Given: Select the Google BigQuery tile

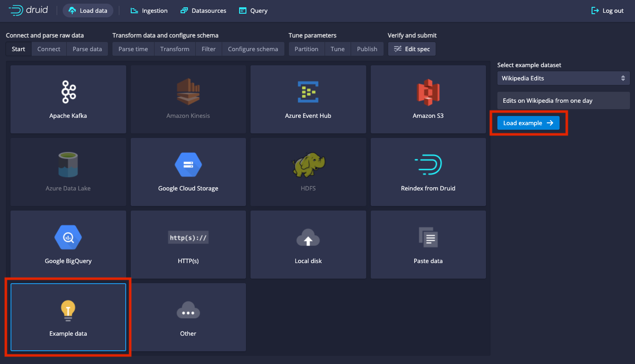Looking at the screenshot, I should click(x=68, y=244).
